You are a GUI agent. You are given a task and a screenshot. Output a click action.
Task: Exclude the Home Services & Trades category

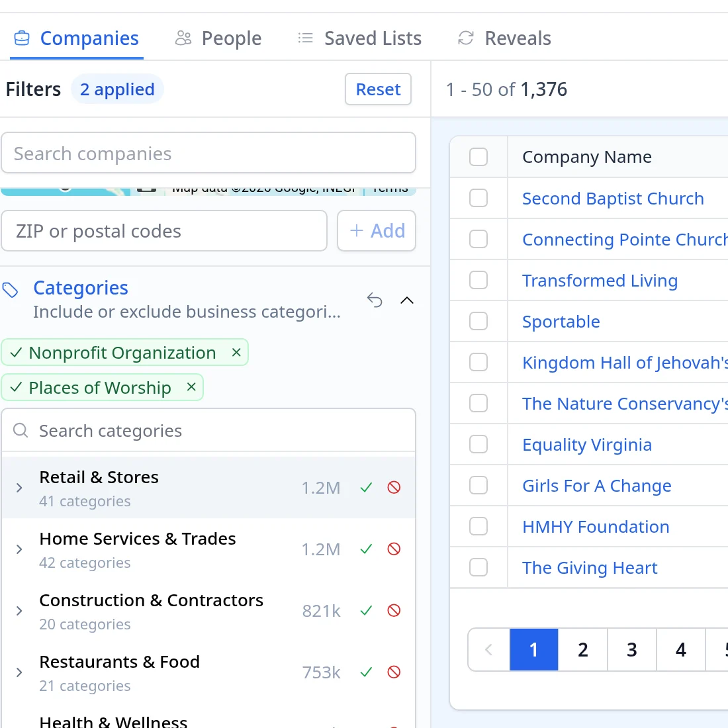point(394,549)
